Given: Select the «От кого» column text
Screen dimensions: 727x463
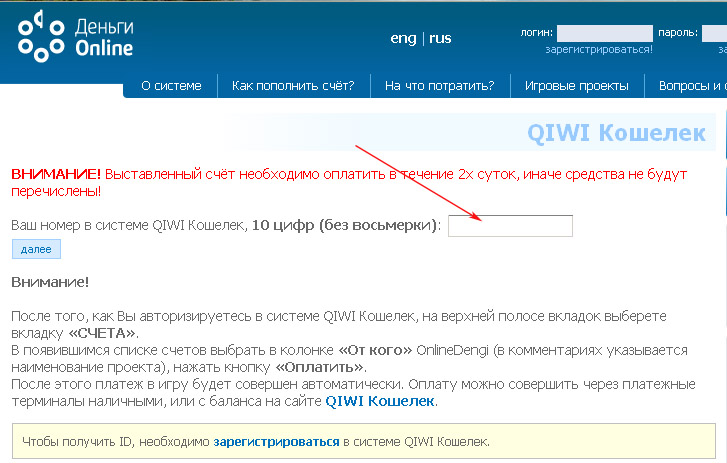Looking at the screenshot, I should [x=375, y=350].
